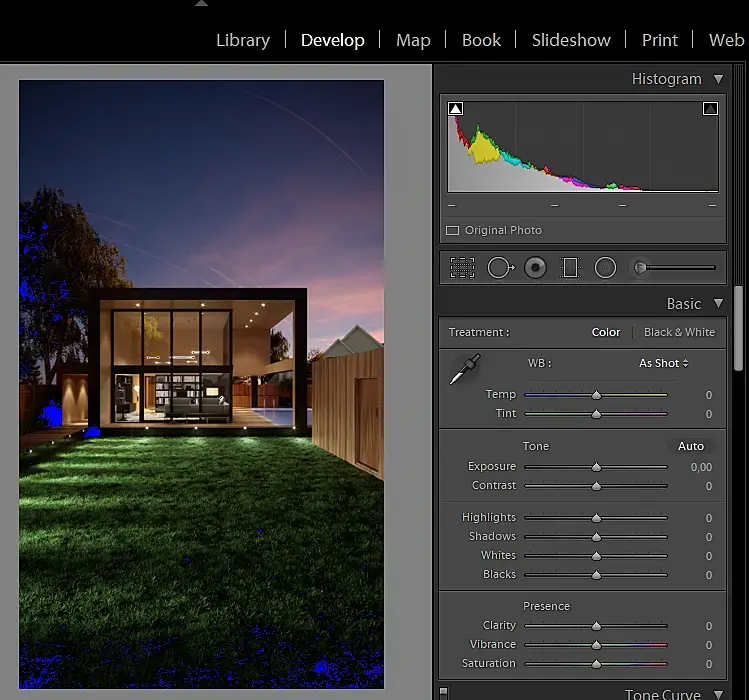Select the Radial Filter tool
Screen dimensions: 749x700
click(605, 268)
